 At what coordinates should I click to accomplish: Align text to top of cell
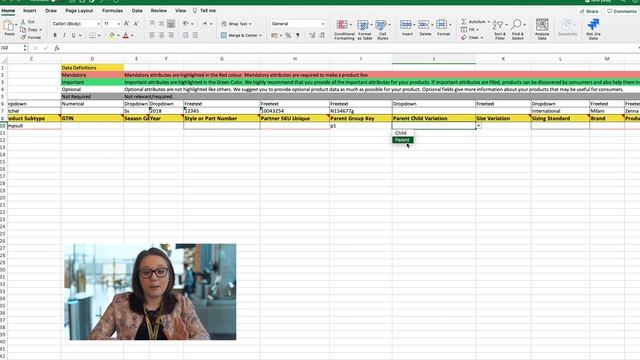tap(152, 24)
